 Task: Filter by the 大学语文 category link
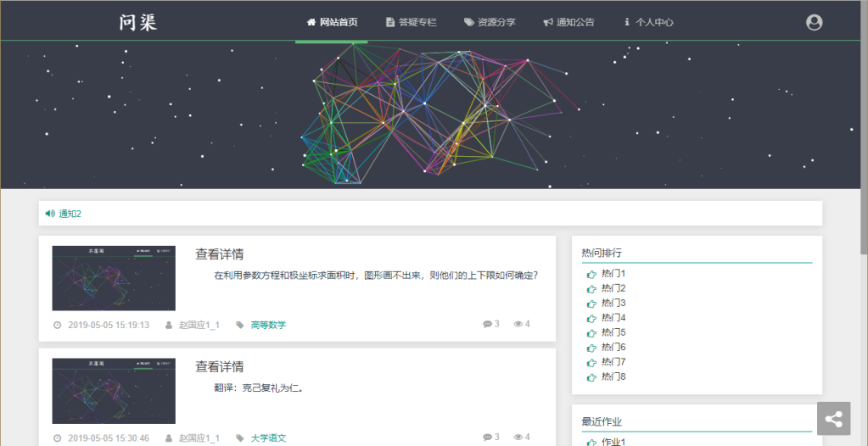point(268,438)
